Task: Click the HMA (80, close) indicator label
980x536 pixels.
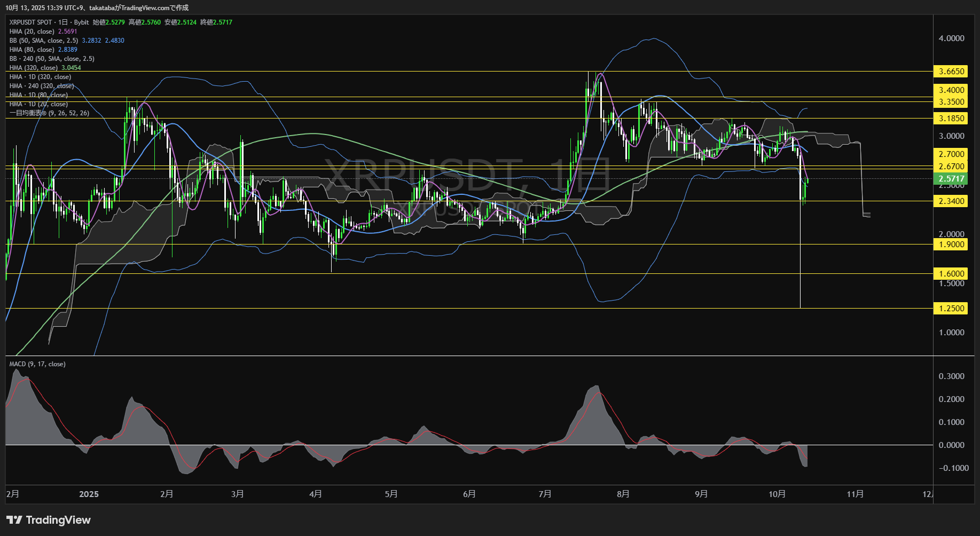Action: [x=32, y=50]
